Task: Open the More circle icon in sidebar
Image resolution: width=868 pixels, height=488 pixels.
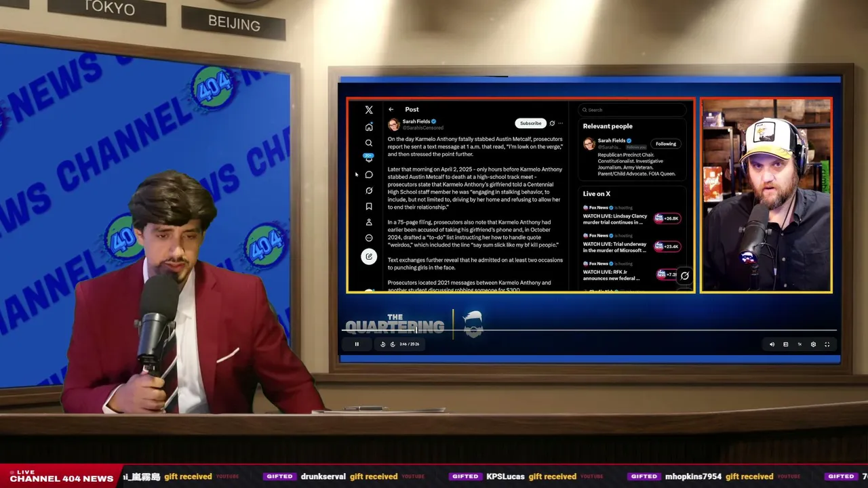Action: [369, 238]
